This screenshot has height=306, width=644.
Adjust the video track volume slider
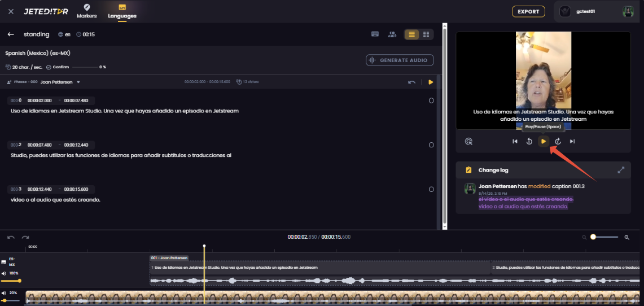(11, 301)
